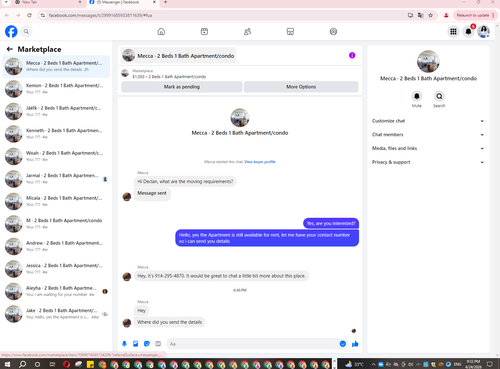The height and width of the screenshot is (369, 500).
Task: Open the notifications bell icon
Action: click(x=468, y=32)
